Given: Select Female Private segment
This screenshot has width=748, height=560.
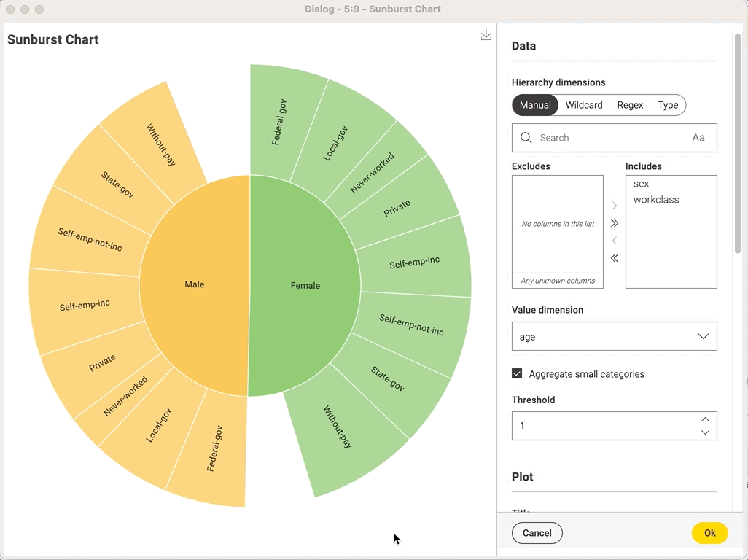Looking at the screenshot, I should 397,208.
